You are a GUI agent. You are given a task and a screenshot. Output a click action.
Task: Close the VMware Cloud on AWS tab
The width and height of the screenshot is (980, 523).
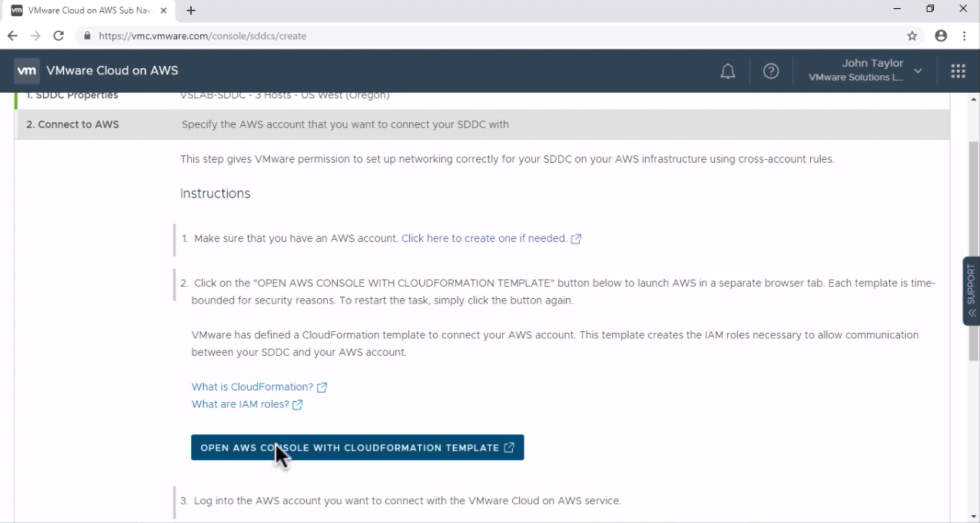tap(163, 11)
